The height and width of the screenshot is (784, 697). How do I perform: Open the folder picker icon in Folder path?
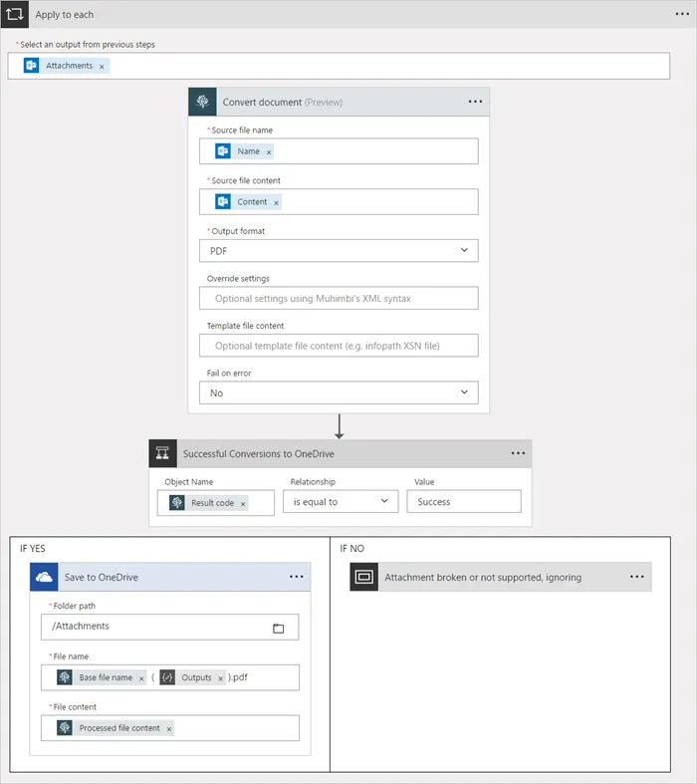coord(278,629)
